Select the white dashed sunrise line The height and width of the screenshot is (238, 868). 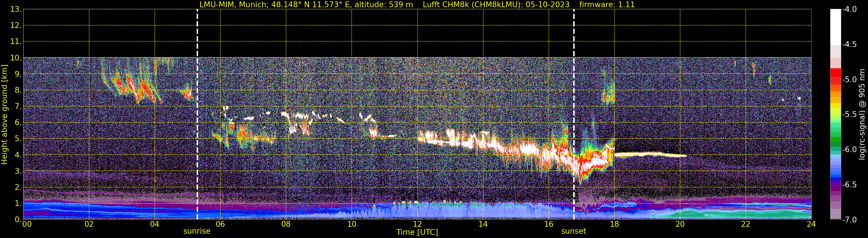(x=197, y=114)
